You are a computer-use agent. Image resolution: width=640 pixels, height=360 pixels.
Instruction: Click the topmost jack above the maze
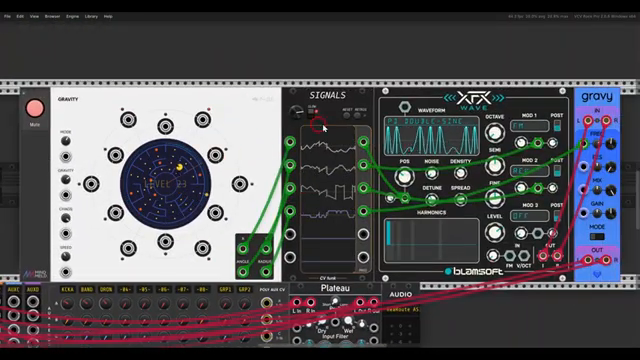pyautogui.click(x=165, y=126)
